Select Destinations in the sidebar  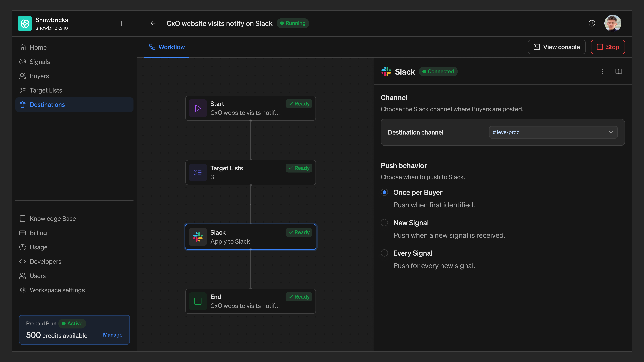coord(74,105)
